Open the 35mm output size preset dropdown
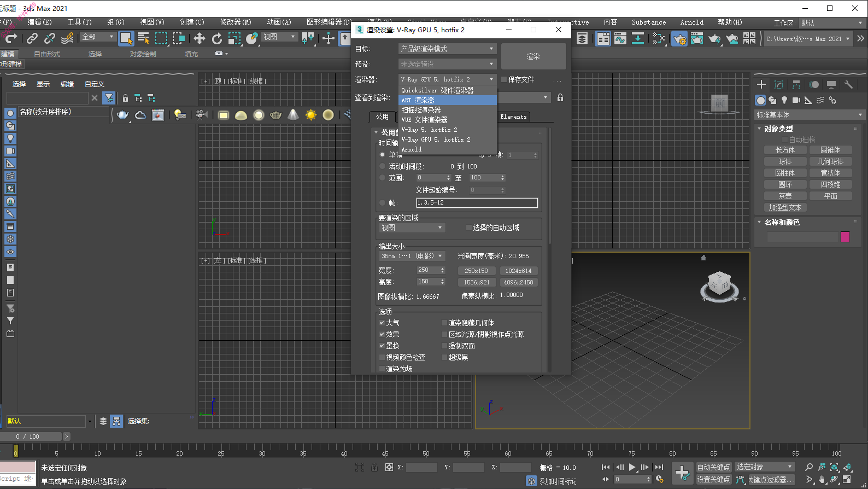 pos(412,256)
